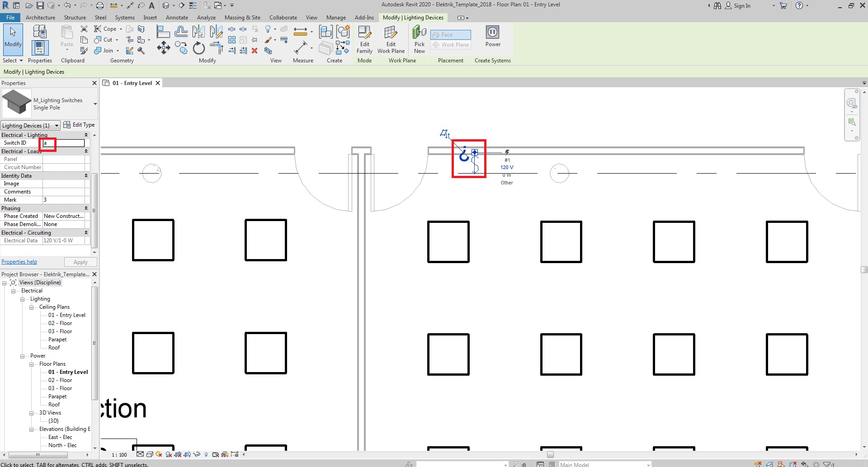868x467 pixels.
Task: Collapse the Electrical - Lighting property group
Action: [86, 135]
